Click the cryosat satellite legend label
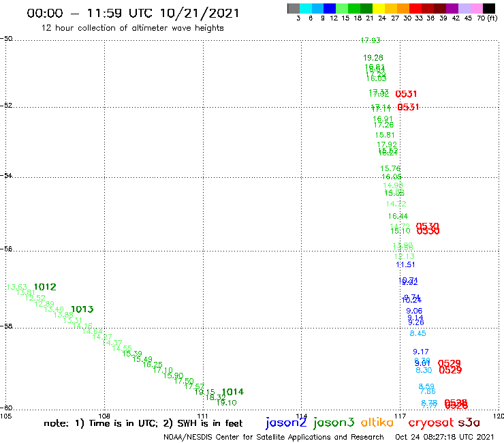The image size is (504, 443). 431,423
